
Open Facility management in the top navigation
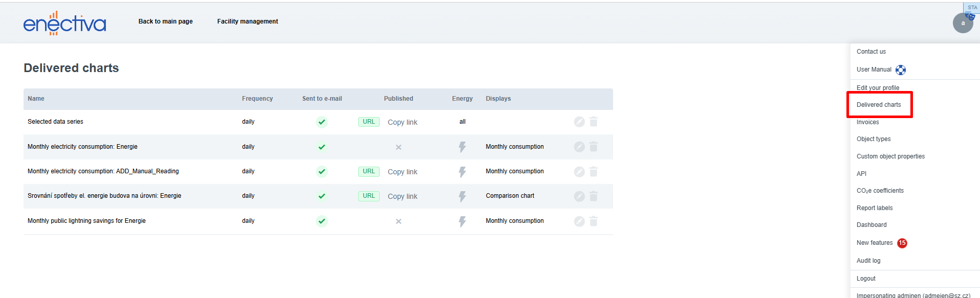247,21
